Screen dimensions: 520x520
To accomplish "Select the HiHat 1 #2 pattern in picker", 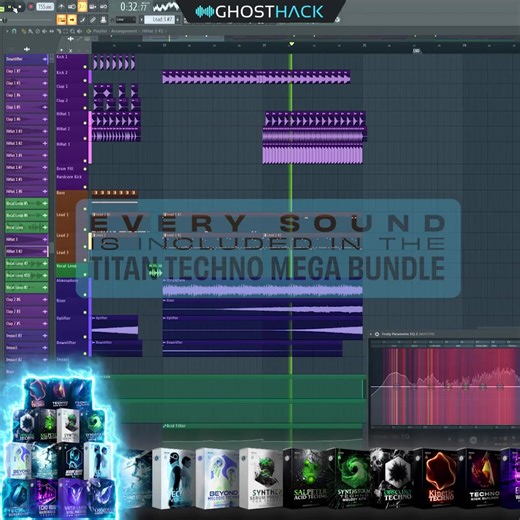I will click(26, 143).
